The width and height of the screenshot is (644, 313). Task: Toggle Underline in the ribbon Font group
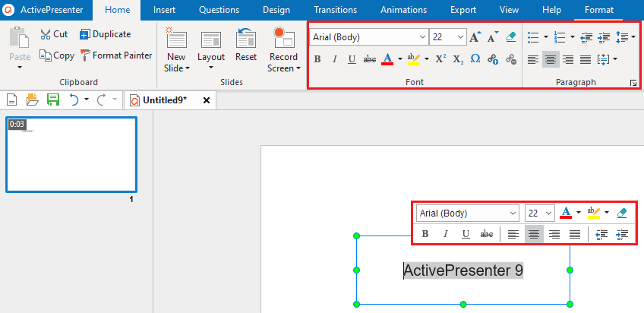(x=352, y=59)
